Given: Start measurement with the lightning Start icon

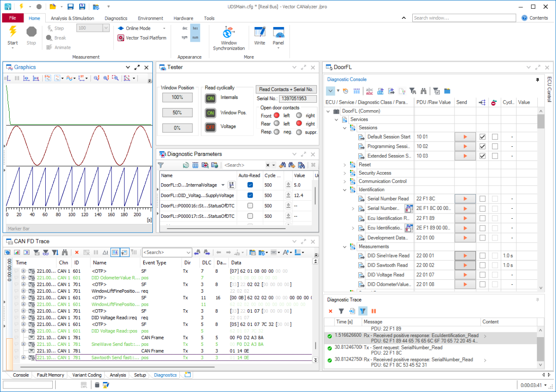Looking at the screenshot, I should pos(13,32).
